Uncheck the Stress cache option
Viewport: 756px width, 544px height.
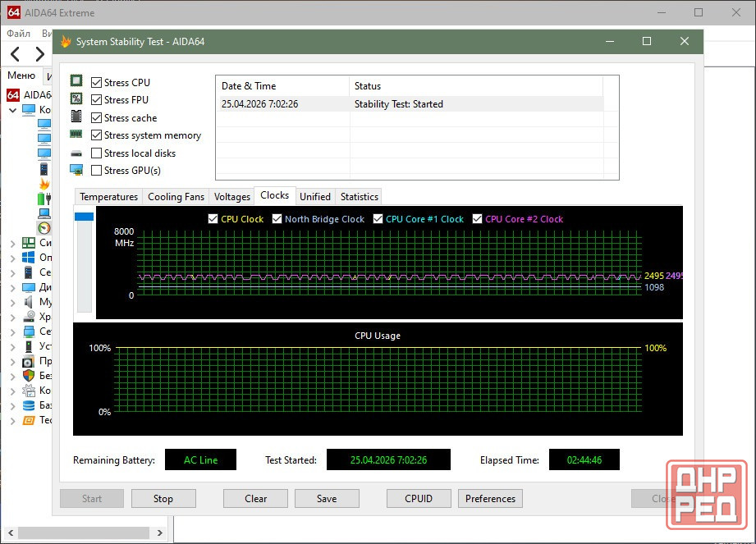97,118
